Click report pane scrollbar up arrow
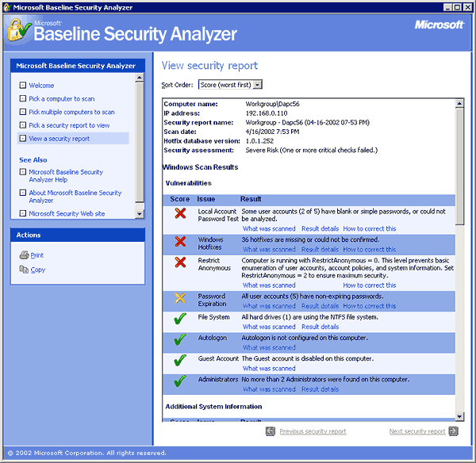Screen dimensions: 476x463 point(459,104)
